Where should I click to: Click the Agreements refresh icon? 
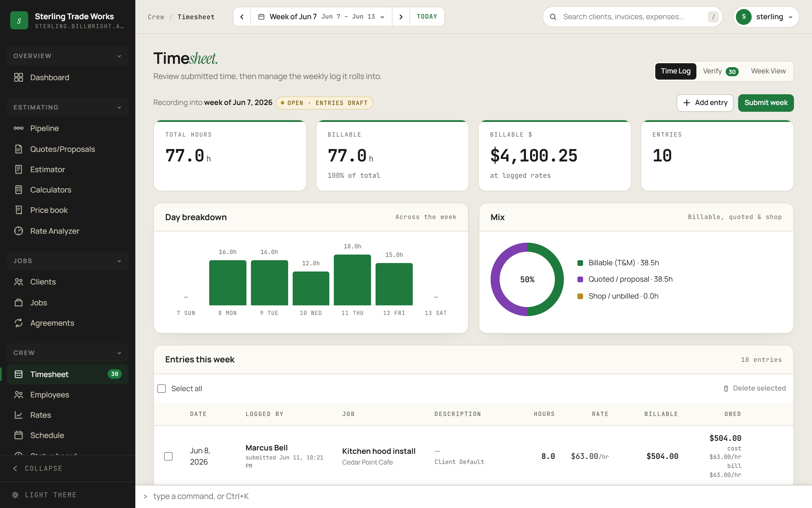coord(18,323)
